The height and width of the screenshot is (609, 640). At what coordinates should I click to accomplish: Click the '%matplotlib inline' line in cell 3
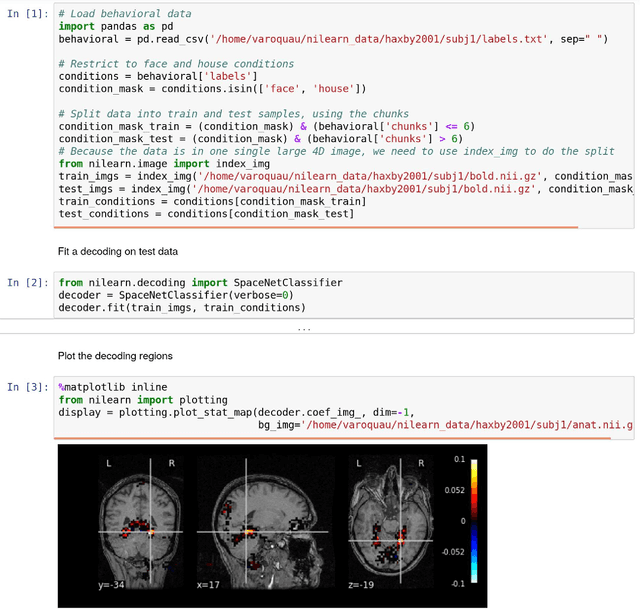(x=112, y=387)
